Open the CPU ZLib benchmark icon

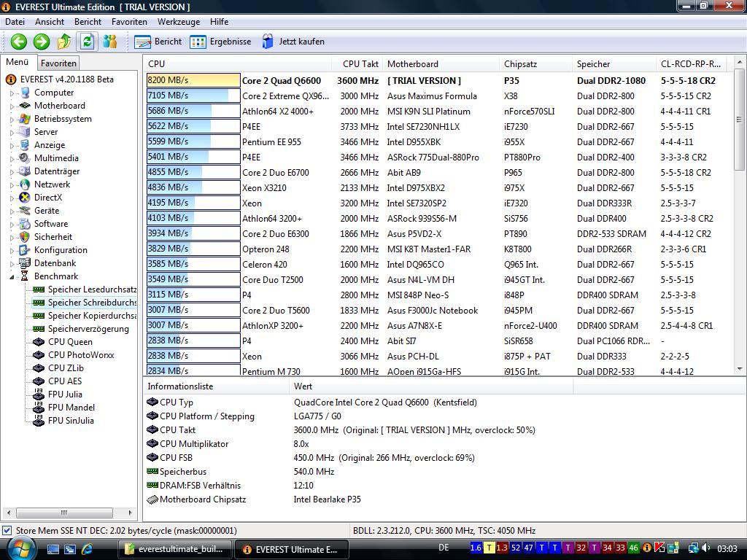(39, 368)
